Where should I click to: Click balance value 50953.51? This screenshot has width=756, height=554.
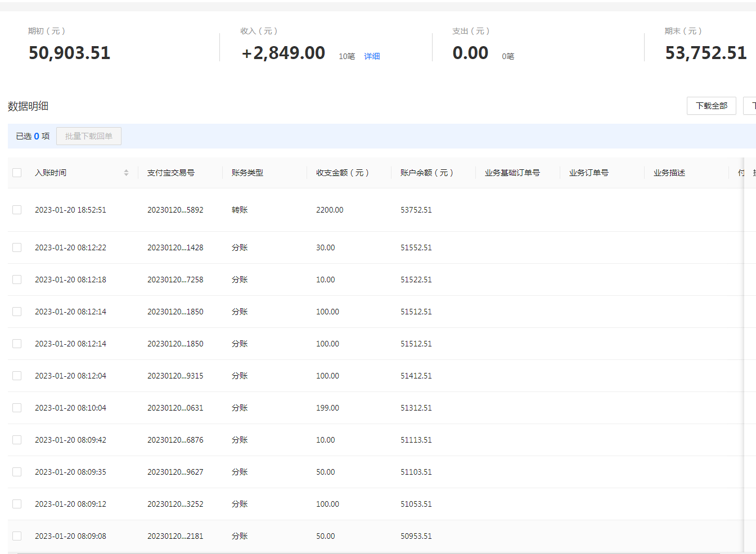(x=416, y=536)
